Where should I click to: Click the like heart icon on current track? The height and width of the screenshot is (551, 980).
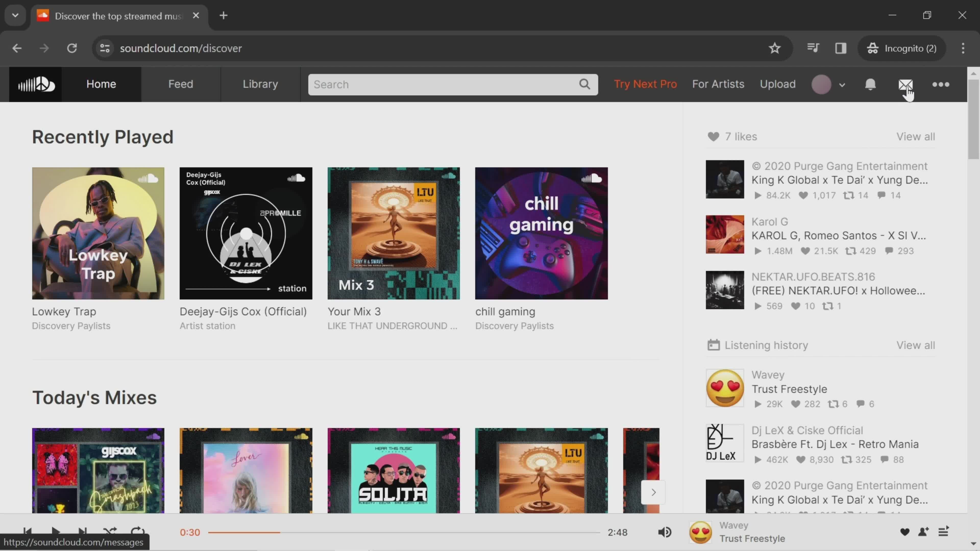(x=905, y=532)
